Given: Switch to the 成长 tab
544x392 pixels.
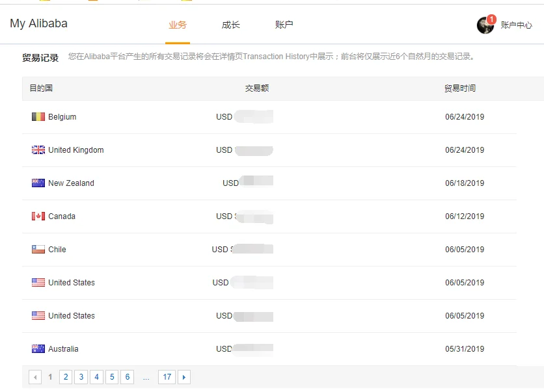Looking at the screenshot, I should [x=231, y=25].
